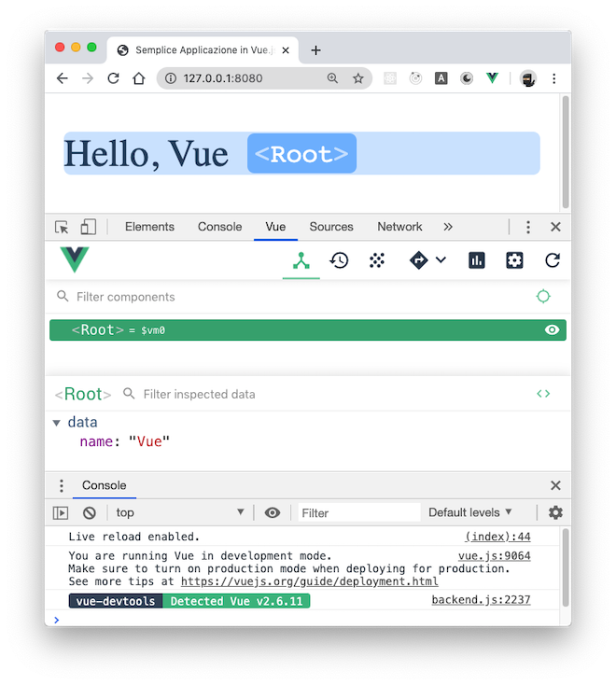The image size is (616, 685).
Task: Toggle the eye icon on the Root row
Action: coord(553,330)
